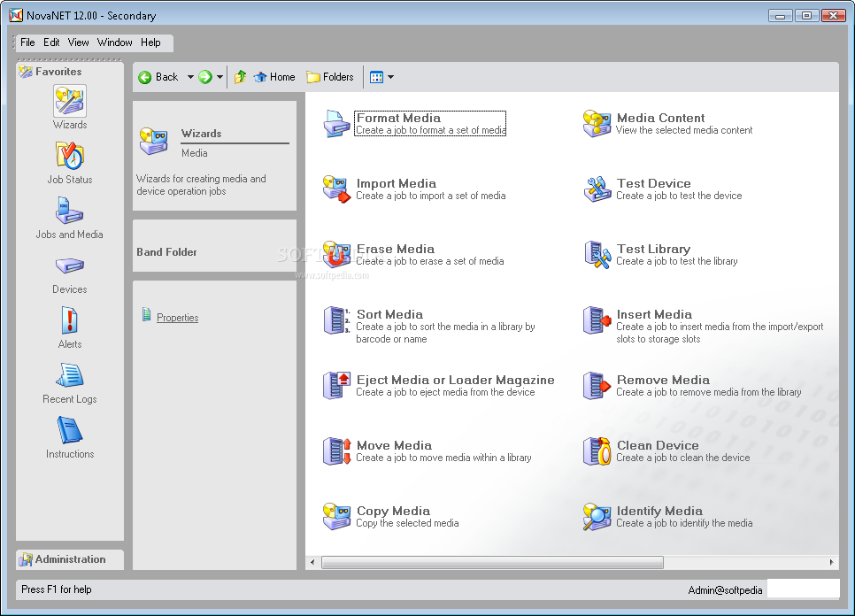Click the Test Device wizard icon

pyautogui.click(x=597, y=189)
